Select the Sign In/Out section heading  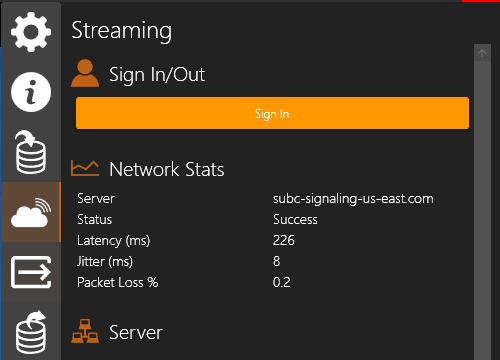[157, 74]
